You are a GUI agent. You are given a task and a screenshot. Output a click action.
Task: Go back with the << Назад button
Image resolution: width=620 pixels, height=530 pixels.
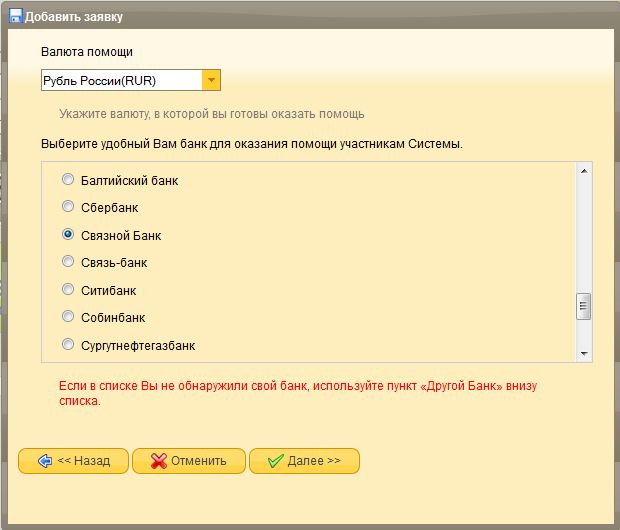tap(74, 461)
